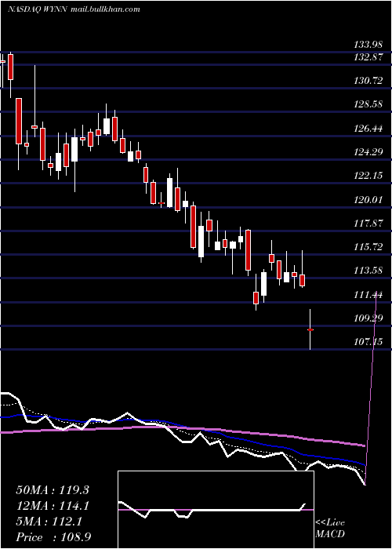392x549 pixels.
Task: Click the 122.15 price axis label
Action: coord(368,176)
